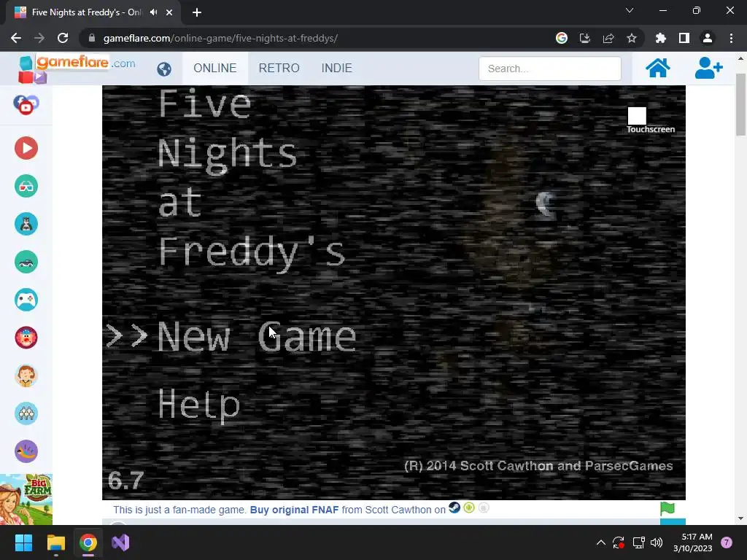Click the add user sign-up icon
This screenshot has width=747, height=560.
pos(708,68)
